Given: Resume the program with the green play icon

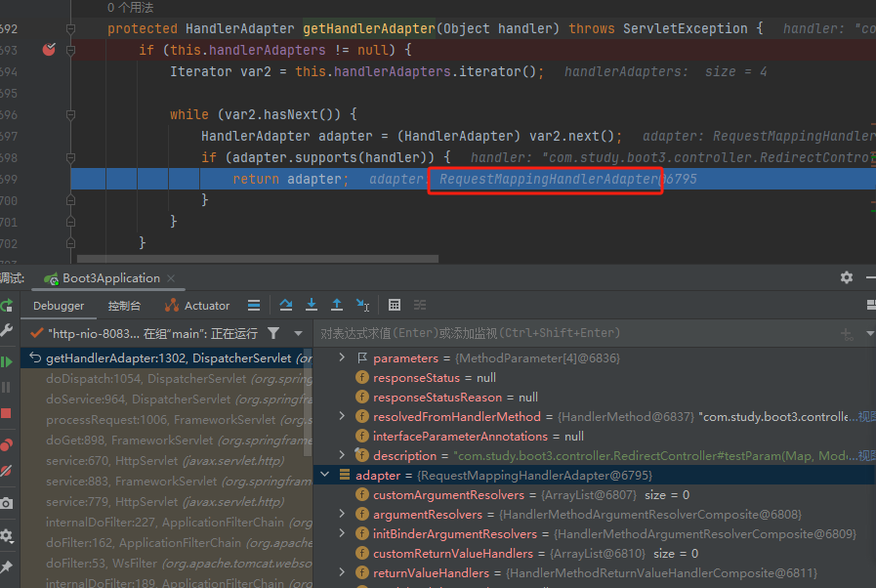Looking at the screenshot, I should tap(7, 362).
